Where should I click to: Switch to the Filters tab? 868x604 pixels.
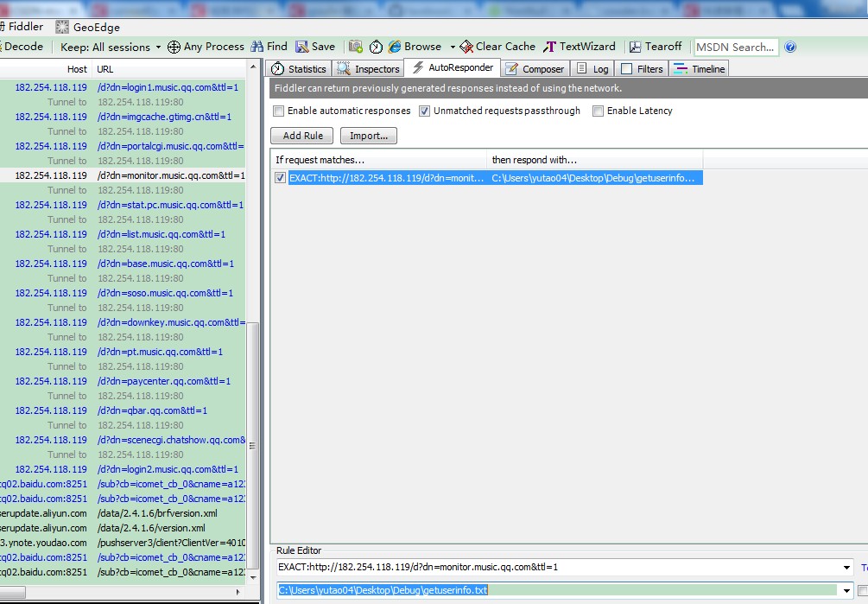[x=642, y=68]
